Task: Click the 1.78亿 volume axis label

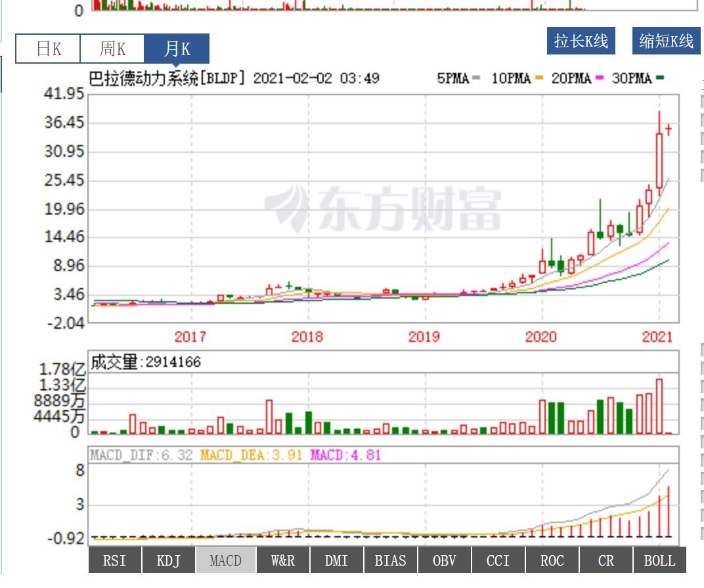Action: tap(62, 369)
